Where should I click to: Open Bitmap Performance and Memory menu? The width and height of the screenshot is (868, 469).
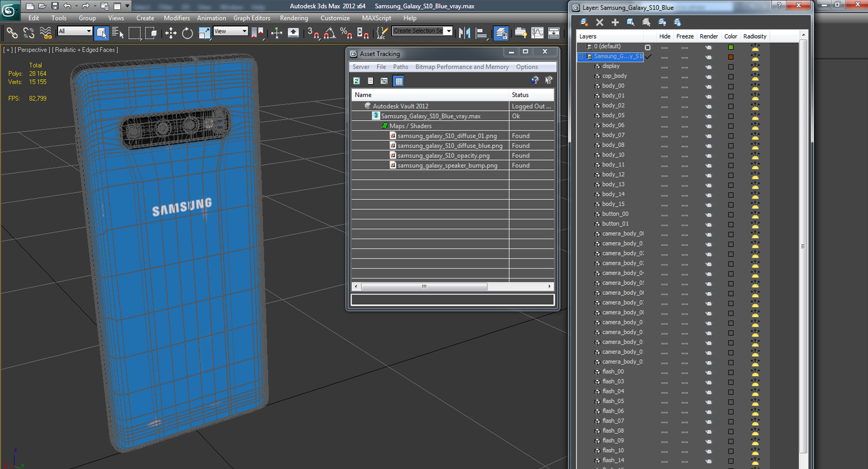[x=462, y=67]
